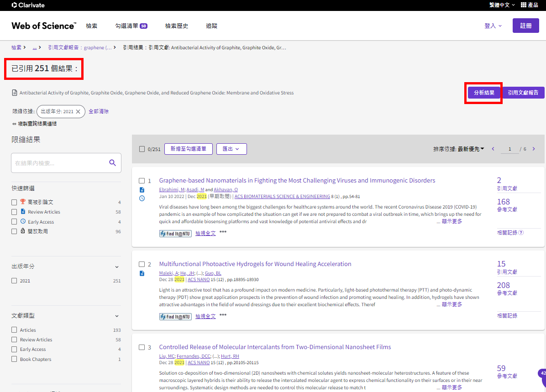546x392 pixels.
Task: Open the 排序依據 sort dropdown
Action: click(x=459, y=149)
